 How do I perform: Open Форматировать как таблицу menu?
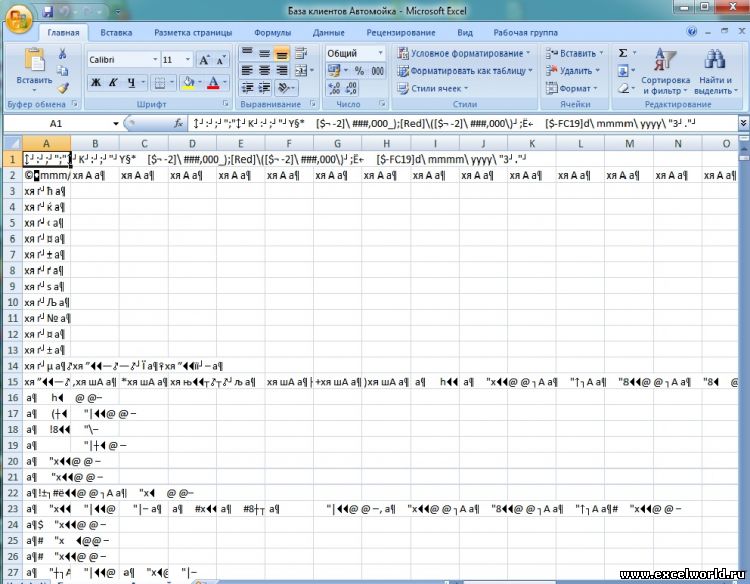pyautogui.click(x=464, y=71)
